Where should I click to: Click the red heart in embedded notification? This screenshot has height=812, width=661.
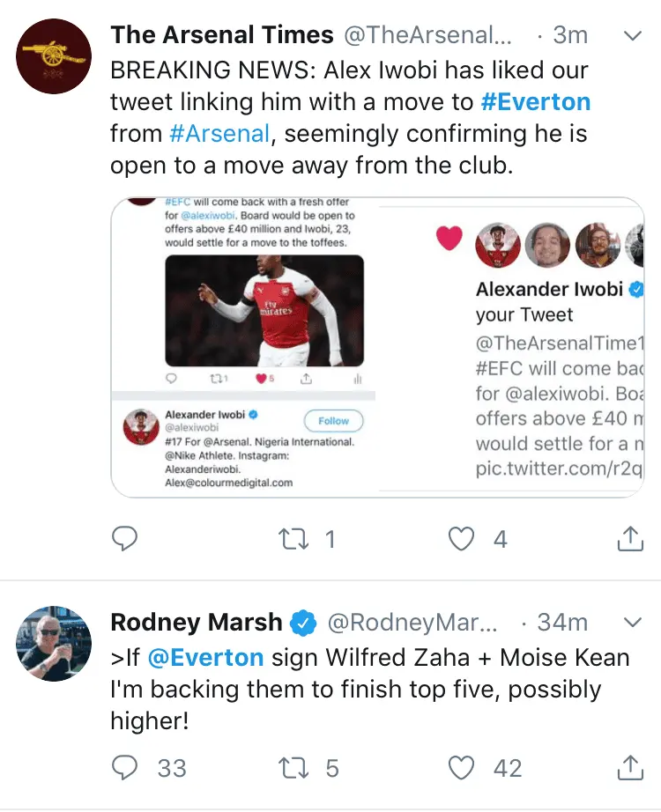(x=449, y=238)
